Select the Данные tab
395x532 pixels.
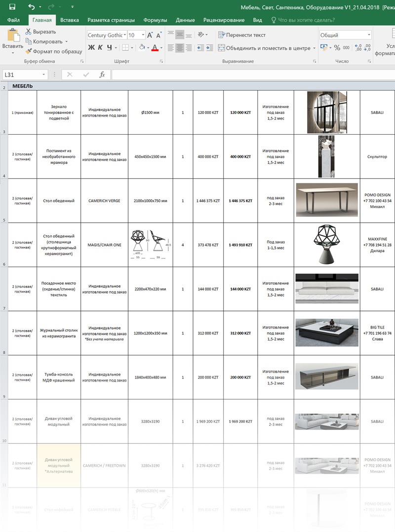[x=185, y=20]
